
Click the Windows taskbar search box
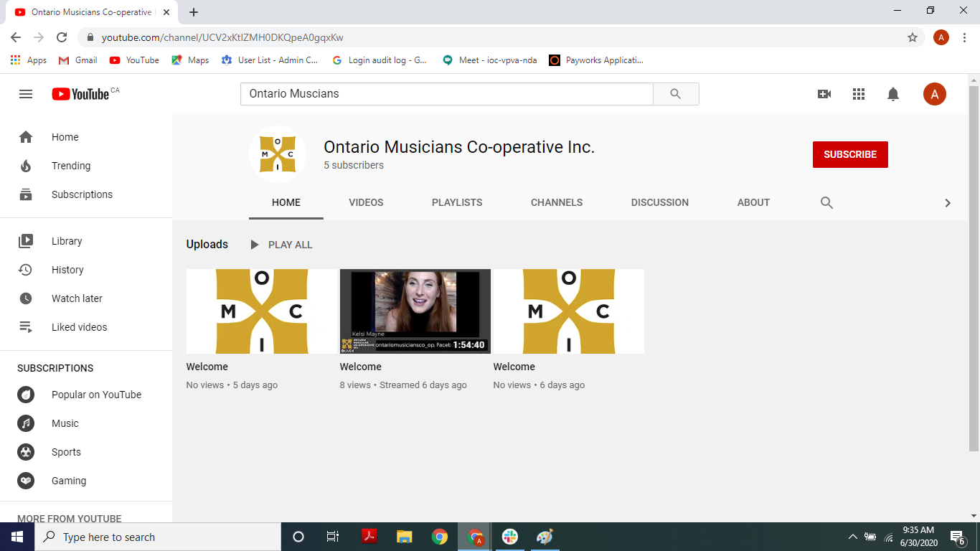pyautogui.click(x=158, y=537)
